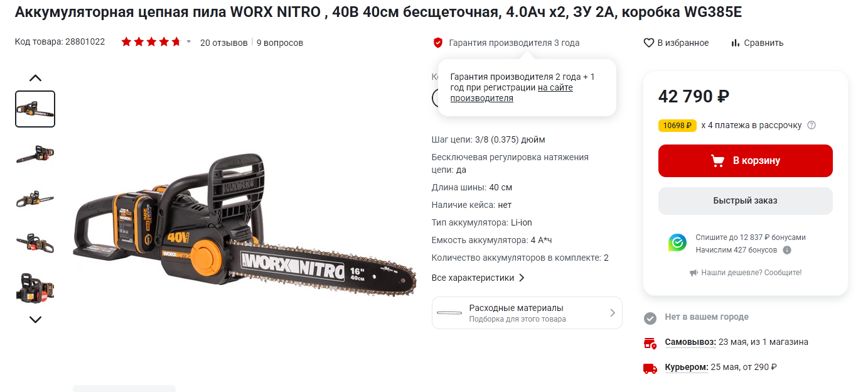Open the 9 вопросов link

coord(280,43)
